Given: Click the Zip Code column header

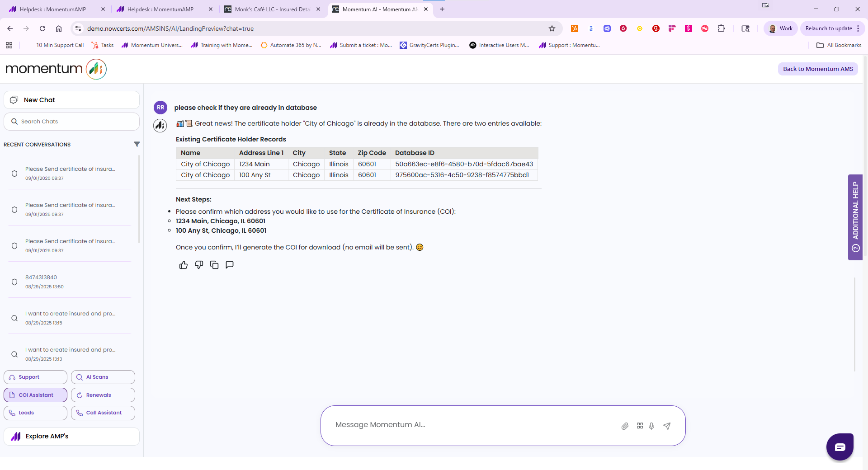Looking at the screenshot, I should (x=372, y=153).
